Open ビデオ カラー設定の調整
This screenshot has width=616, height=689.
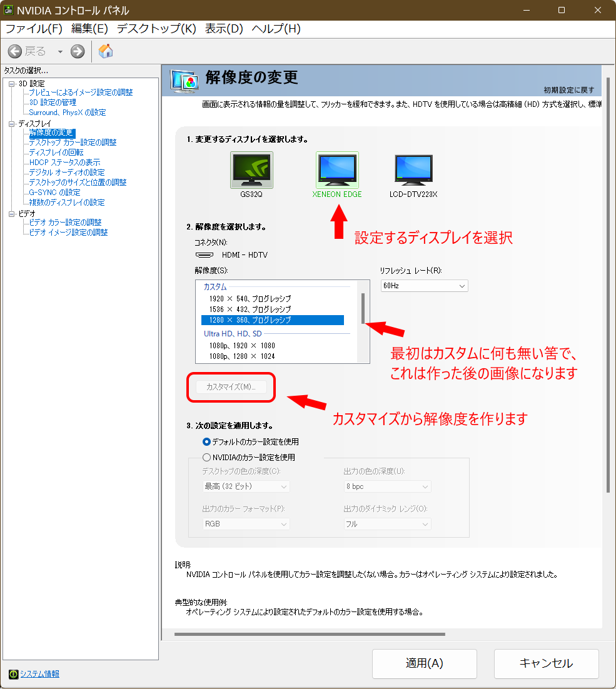tap(66, 223)
